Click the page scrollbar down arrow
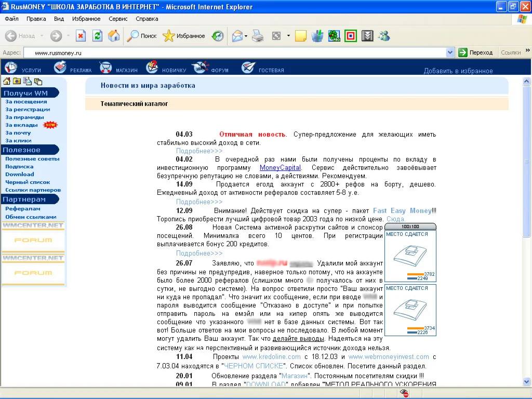This screenshot has height=399, width=532. point(526,382)
